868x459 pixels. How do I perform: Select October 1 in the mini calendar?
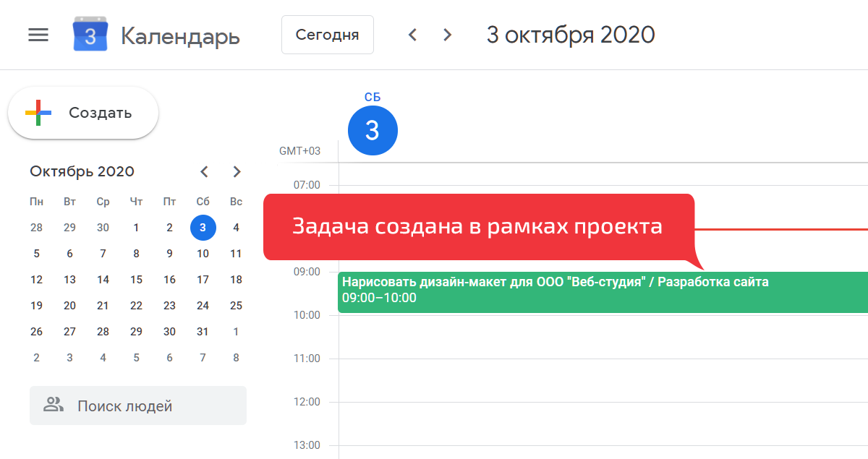[136, 228]
